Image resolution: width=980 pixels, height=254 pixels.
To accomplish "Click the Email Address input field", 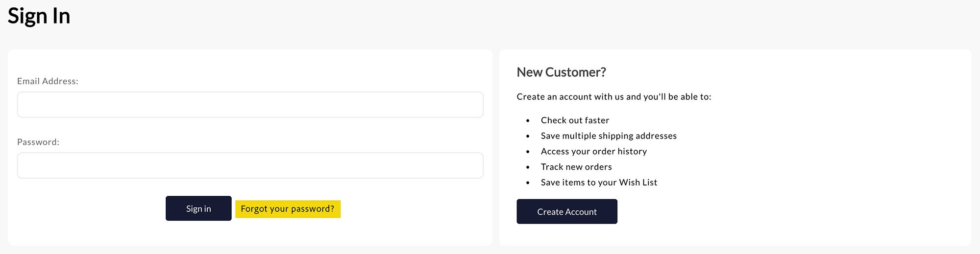I will click(x=250, y=105).
